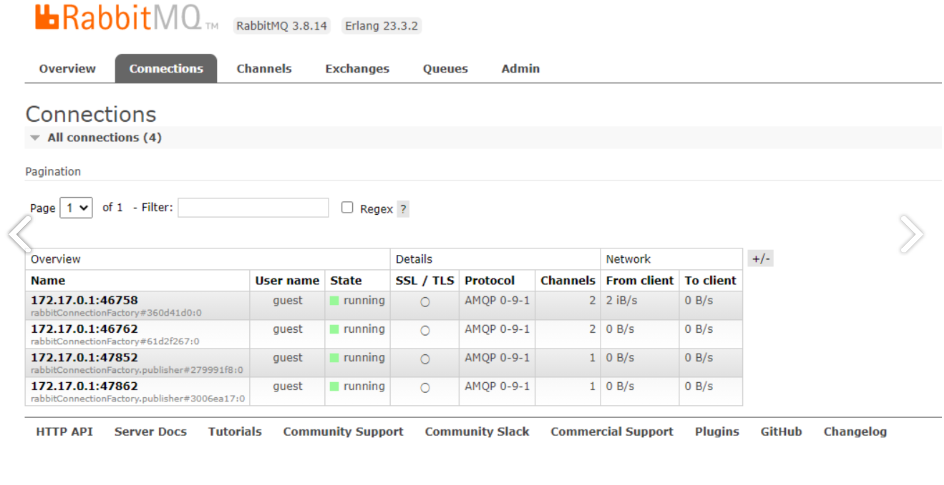Open the Plugins footer link
The image size is (944, 485).
(x=717, y=431)
